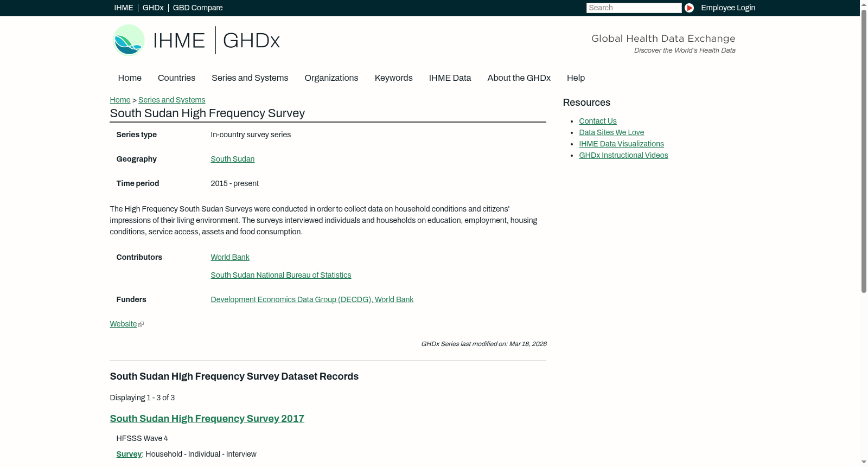The width and height of the screenshot is (868, 467).
Task: Click the Survey data type link
Action: pos(129,454)
